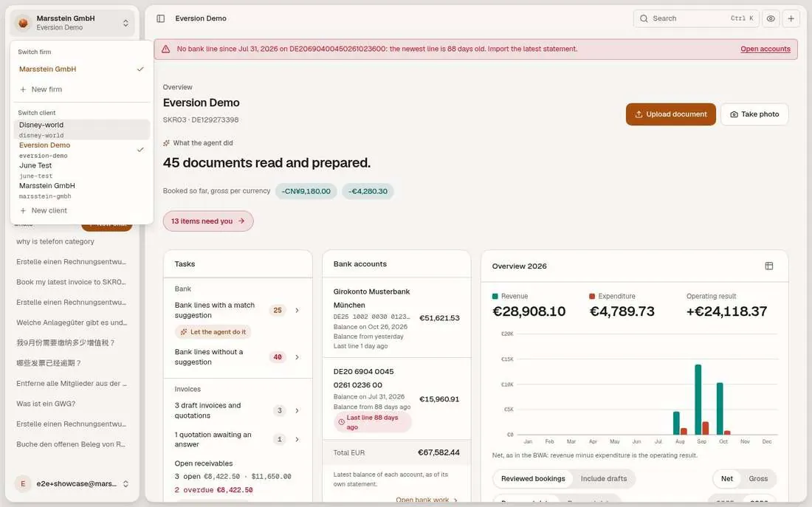Viewport: 812px width, 507px height.
Task: Toggle the sidebar panel icon
Action: 160,18
